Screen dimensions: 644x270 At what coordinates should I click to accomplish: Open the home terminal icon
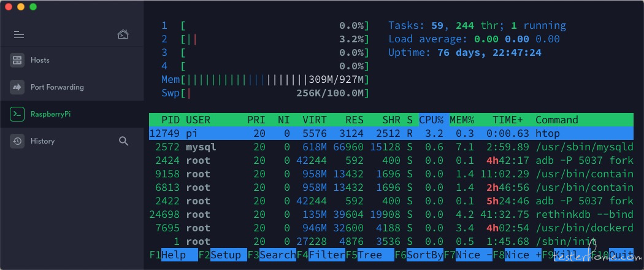[x=123, y=34]
